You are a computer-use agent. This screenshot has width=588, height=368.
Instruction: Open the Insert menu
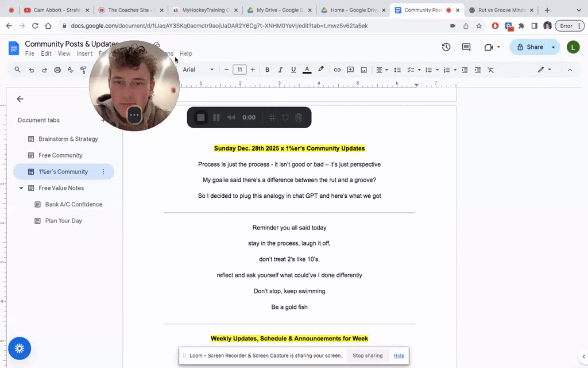click(x=84, y=53)
